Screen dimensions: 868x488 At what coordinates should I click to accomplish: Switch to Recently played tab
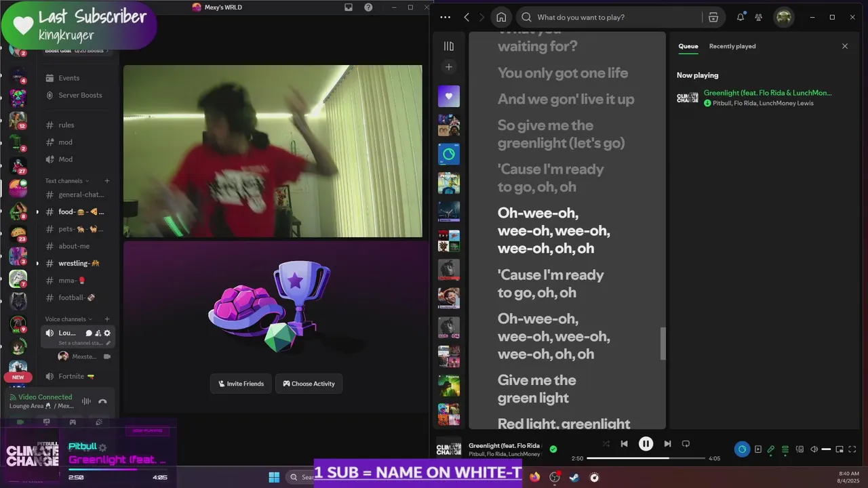click(732, 46)
